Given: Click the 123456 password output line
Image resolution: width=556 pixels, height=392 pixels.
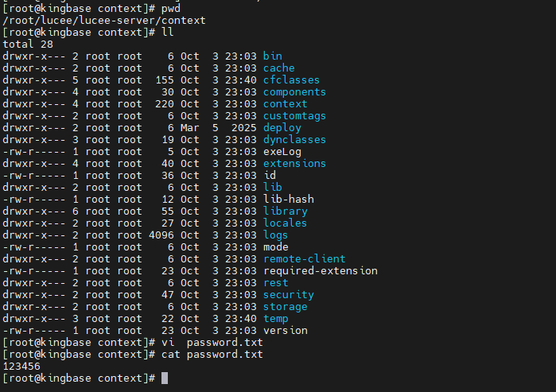Looking at the screenshot, I should 21,366.
